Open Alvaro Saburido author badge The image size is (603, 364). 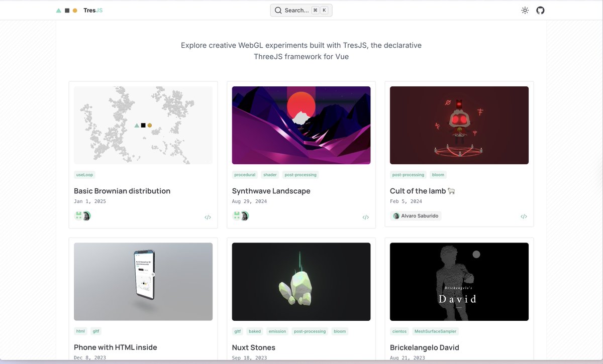click(x=416, y=216)
